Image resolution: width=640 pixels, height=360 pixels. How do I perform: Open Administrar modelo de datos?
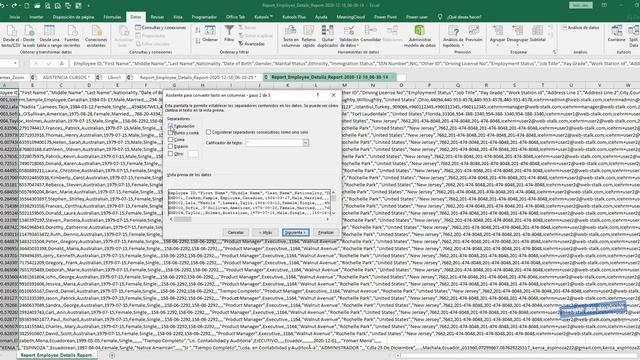pyautogui.click(x=420, y=36)
